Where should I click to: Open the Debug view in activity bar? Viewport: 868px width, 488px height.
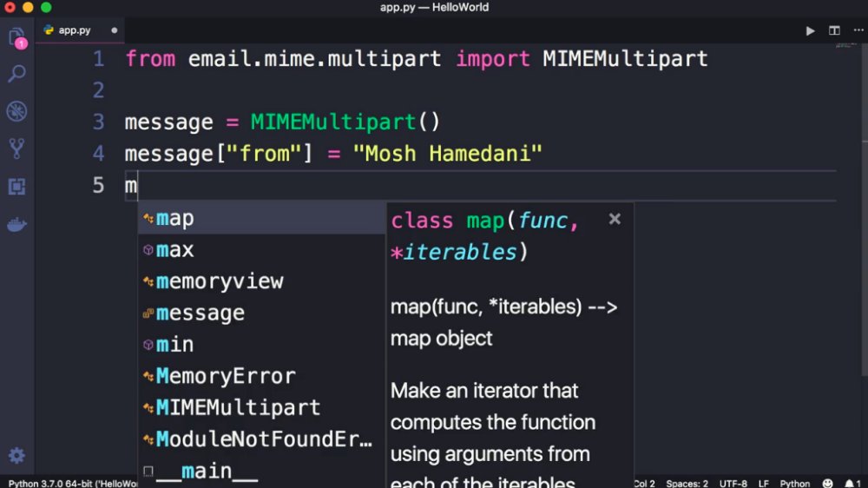point(16,111)
